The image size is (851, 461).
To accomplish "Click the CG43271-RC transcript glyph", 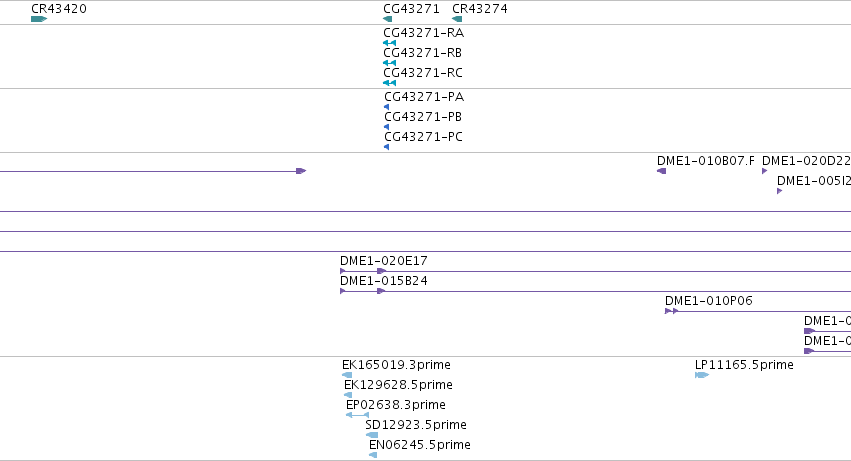I will (389, 83).
